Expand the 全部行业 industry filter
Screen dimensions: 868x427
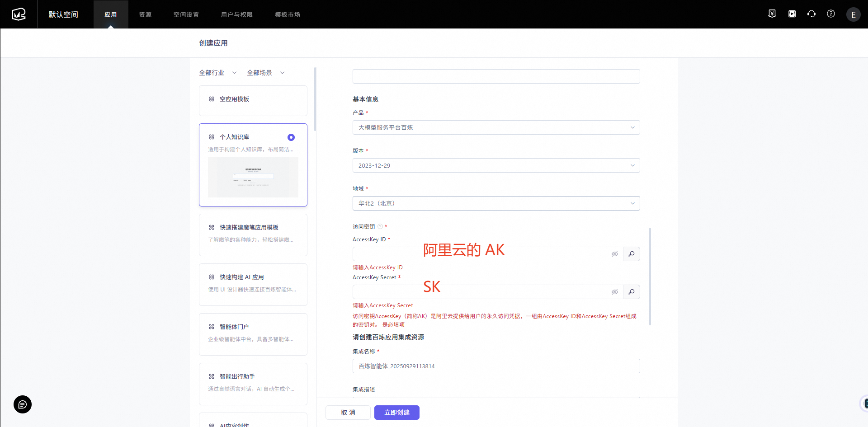coord(218,73)
